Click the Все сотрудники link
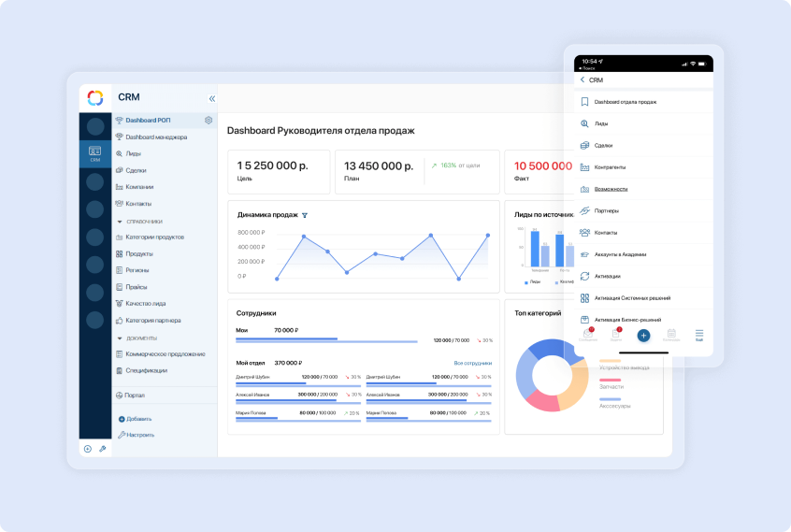 (472, 363)
